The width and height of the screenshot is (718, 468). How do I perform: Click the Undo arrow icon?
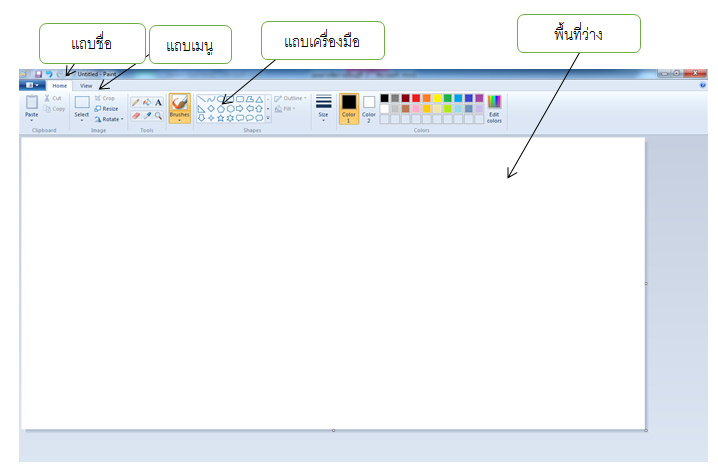point(48,74)
